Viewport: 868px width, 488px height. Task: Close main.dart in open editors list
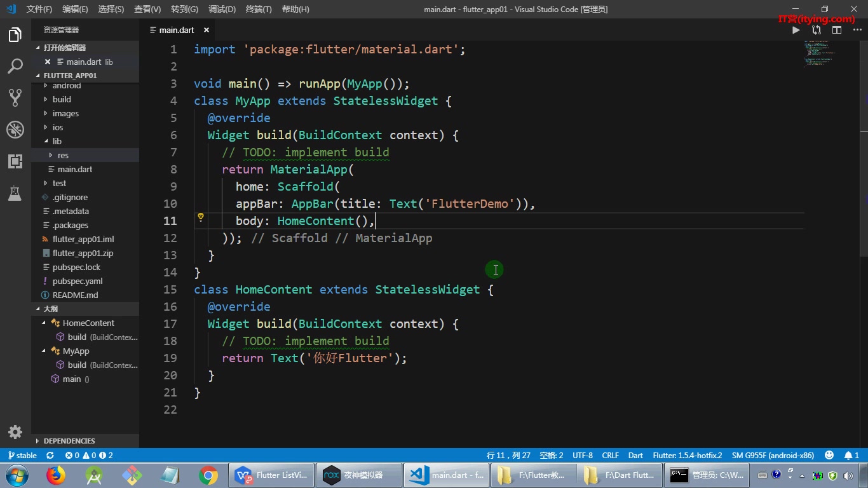click(x=48, y=62)
